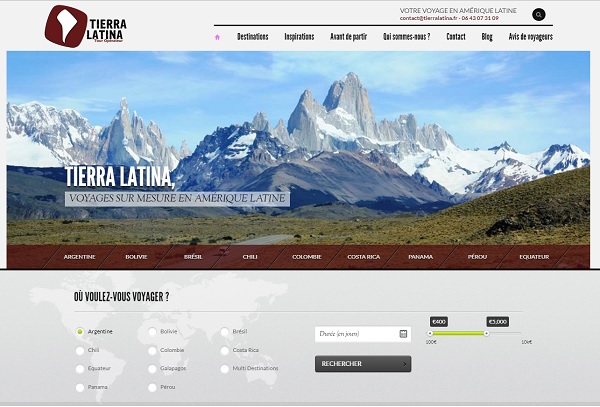Select the Argentine radio button
This screenshot has width=600, height=407.
click(80, 331)
